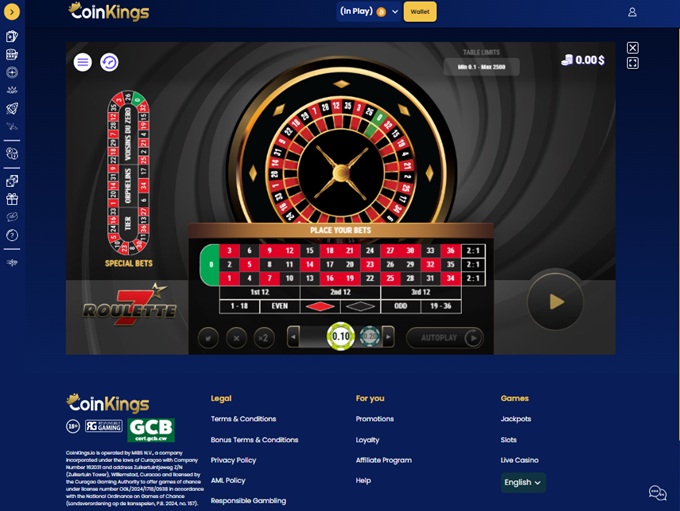Open the live chat support bubble
This screenshot has height=511, width=680.
click(x=657, y=493)
